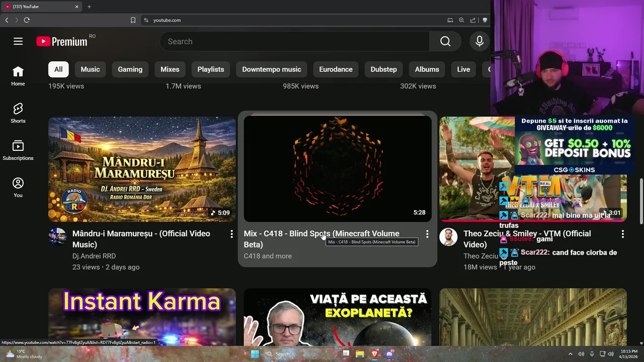Viewport: 644px width, 362px height.
Task: Open options for Theo Zeciu VTM video
Action: [x=622, y=234]
